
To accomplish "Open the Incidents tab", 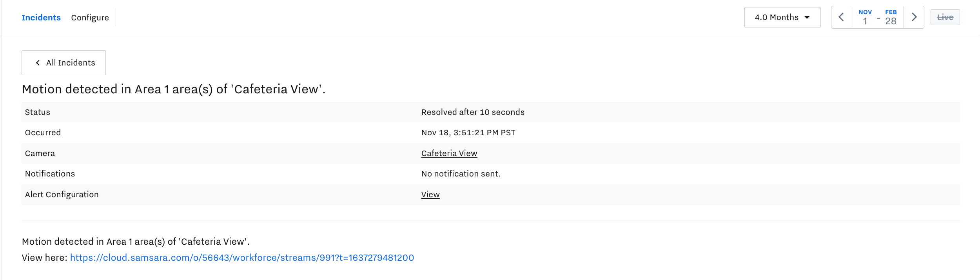I will 41,18.
